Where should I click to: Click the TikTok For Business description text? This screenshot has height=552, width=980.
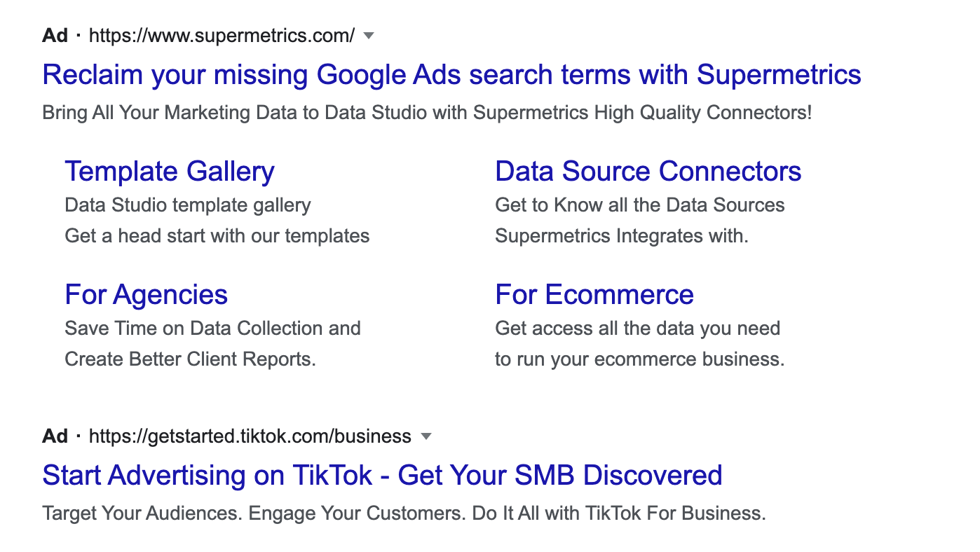tap(404, 513)
